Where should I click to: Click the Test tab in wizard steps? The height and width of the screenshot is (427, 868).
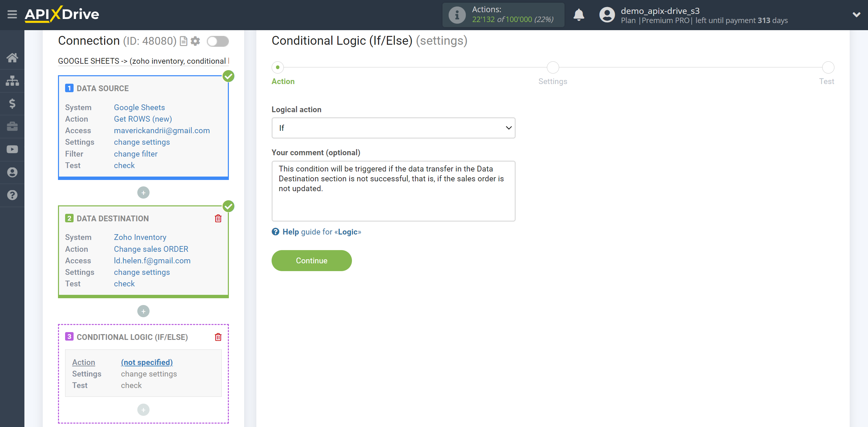(828, 68)
